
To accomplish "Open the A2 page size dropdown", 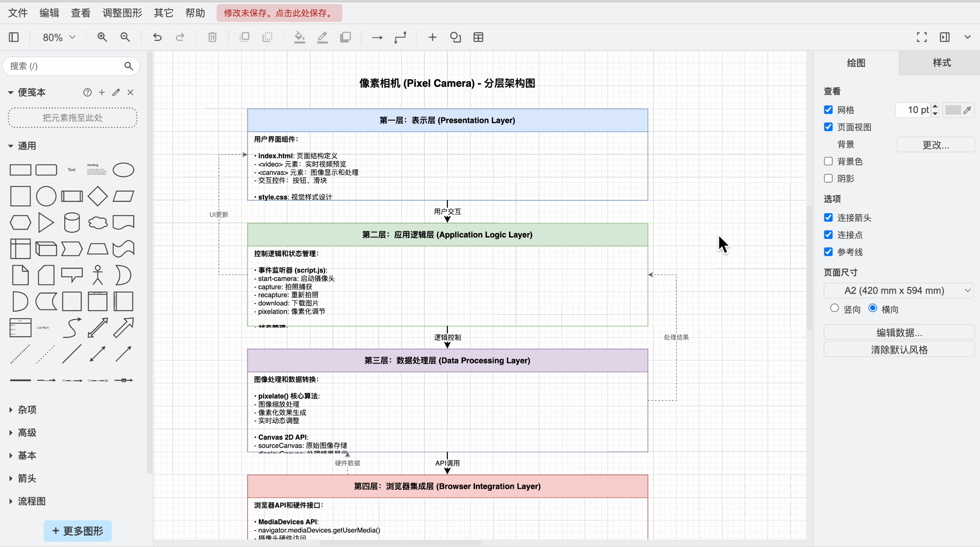I will [898, 291].
